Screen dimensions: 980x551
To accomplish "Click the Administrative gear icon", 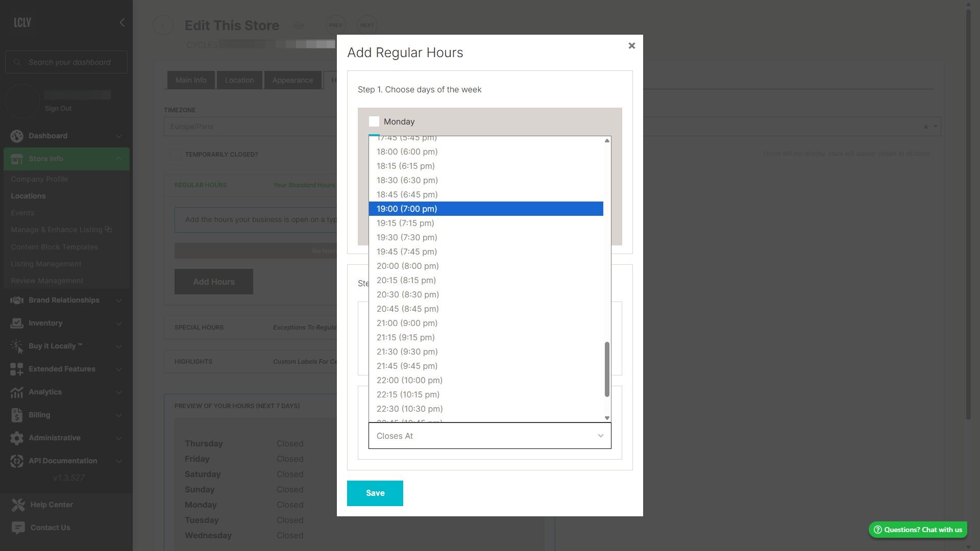I will coord(17,438).
